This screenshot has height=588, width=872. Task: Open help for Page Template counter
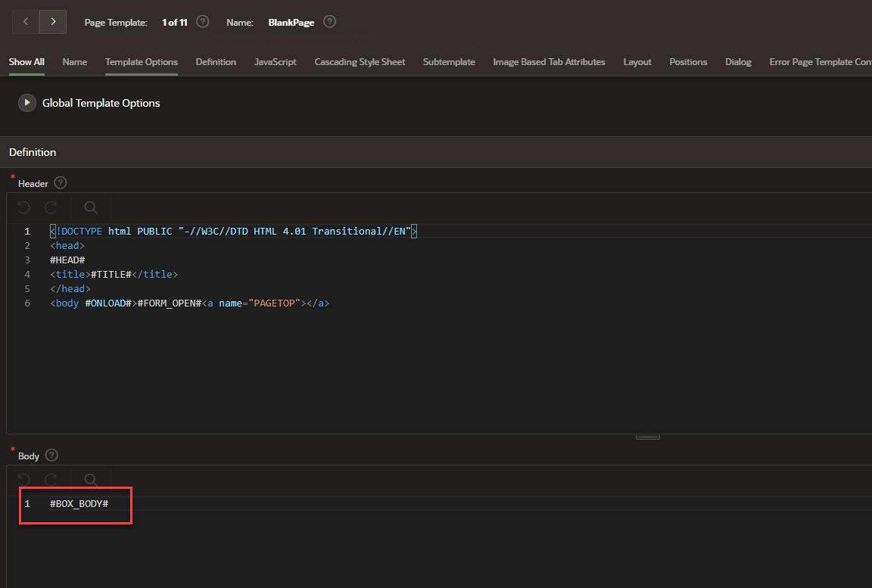(x=203, y=22)
